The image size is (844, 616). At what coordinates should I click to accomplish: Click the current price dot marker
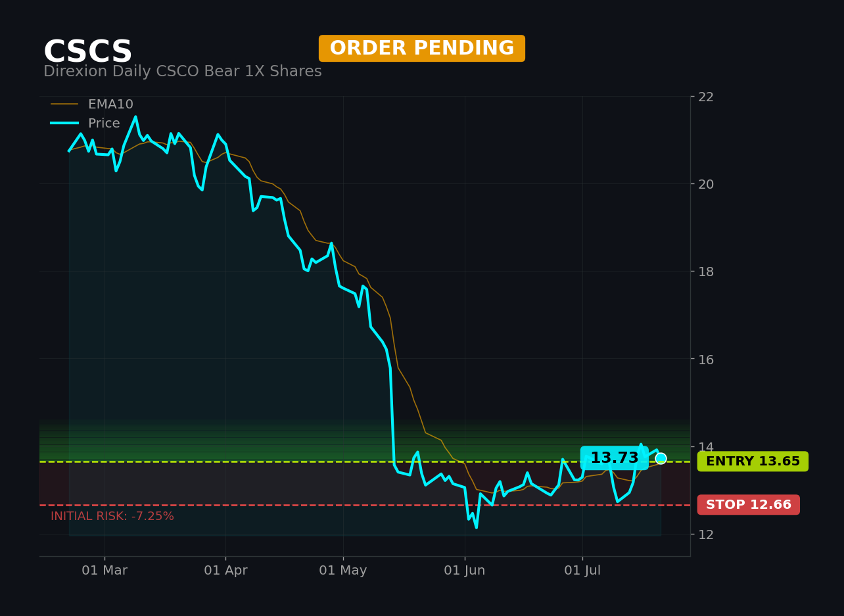click(x=661, y=458)
